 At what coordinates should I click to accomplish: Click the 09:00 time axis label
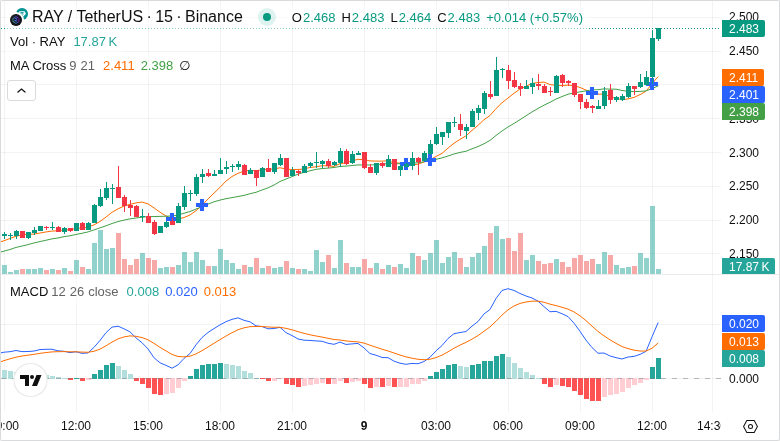580,426
